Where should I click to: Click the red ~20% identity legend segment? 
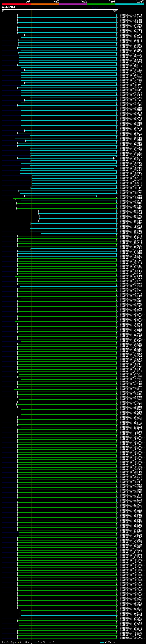16,4
